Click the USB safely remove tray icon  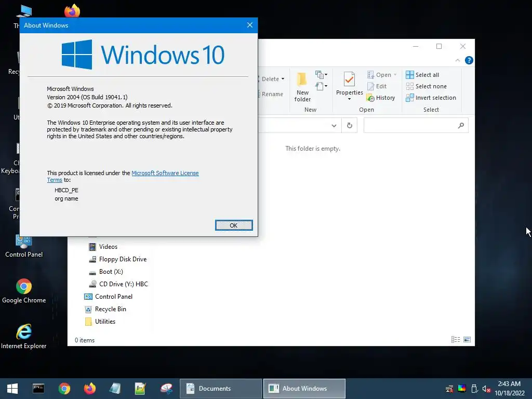pyautogui.click(x=474, y=389)
